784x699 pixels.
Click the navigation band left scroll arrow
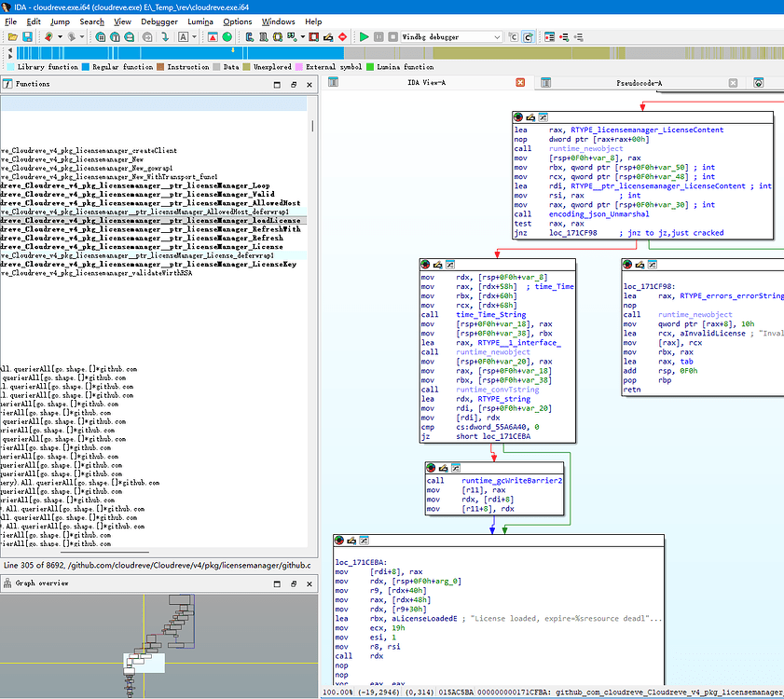point(10,50)
